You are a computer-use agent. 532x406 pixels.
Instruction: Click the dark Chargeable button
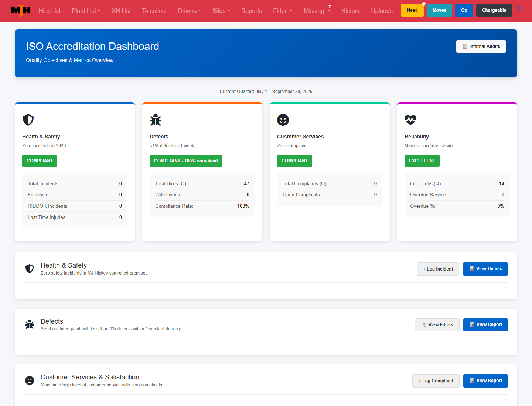pyautogui.click(x=494, y=10)
